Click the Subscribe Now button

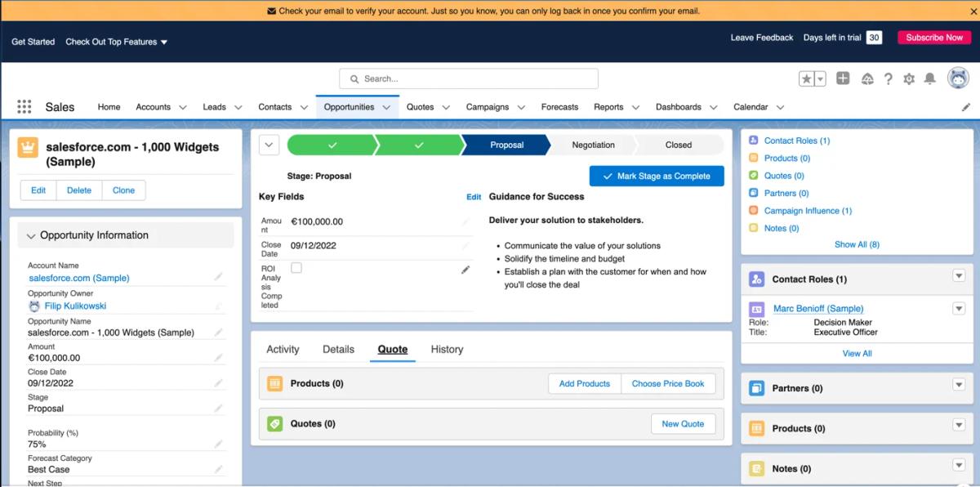934,38
